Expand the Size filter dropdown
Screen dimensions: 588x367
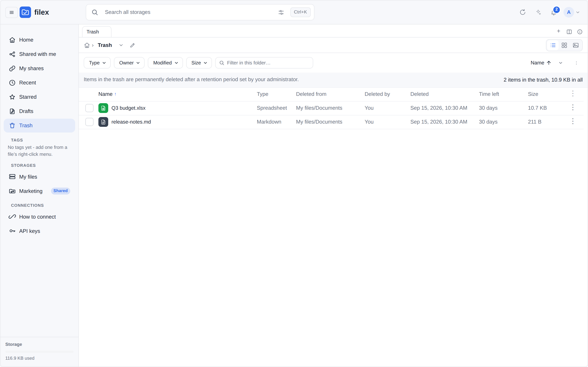click(199, 63)
